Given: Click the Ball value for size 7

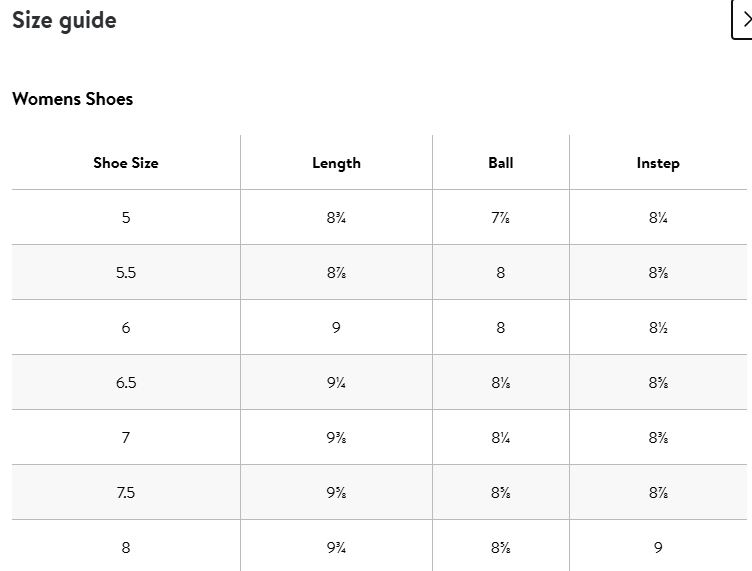Looking at the screenshot, I should tap(501, 438).
